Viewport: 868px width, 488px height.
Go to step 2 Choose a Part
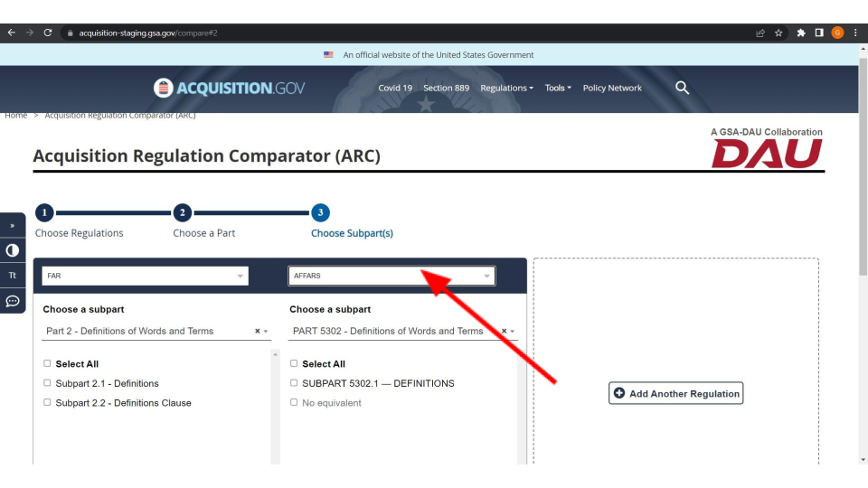pyautogui.click(x=183, y=213)
